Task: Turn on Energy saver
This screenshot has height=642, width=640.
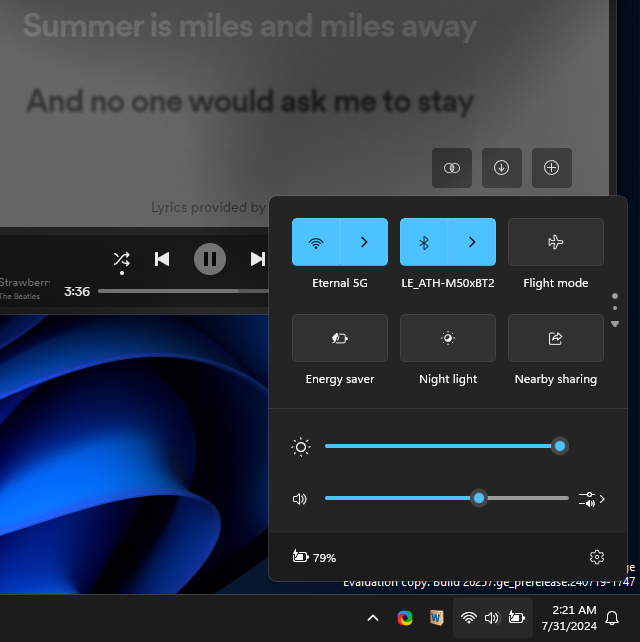Action: [339, 338]
